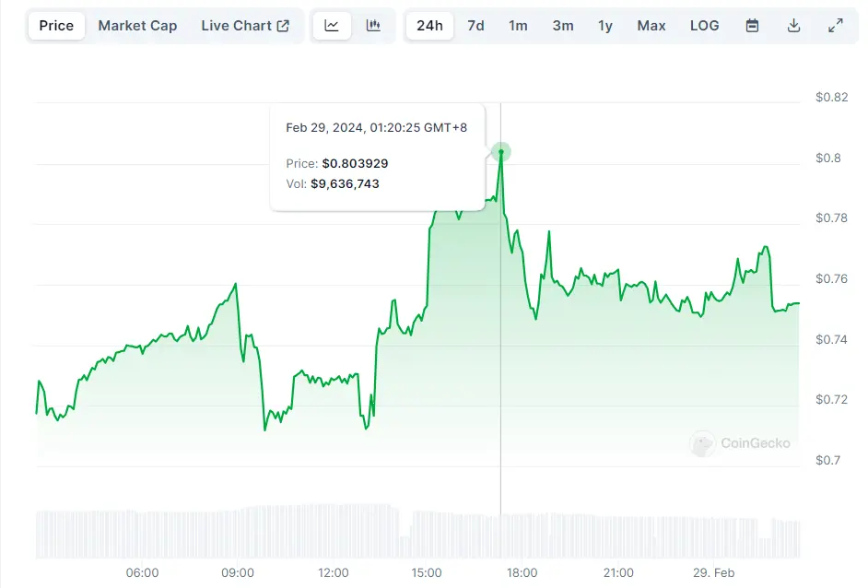
Task: Switch to line chart view icon
Action: point(332,26)
